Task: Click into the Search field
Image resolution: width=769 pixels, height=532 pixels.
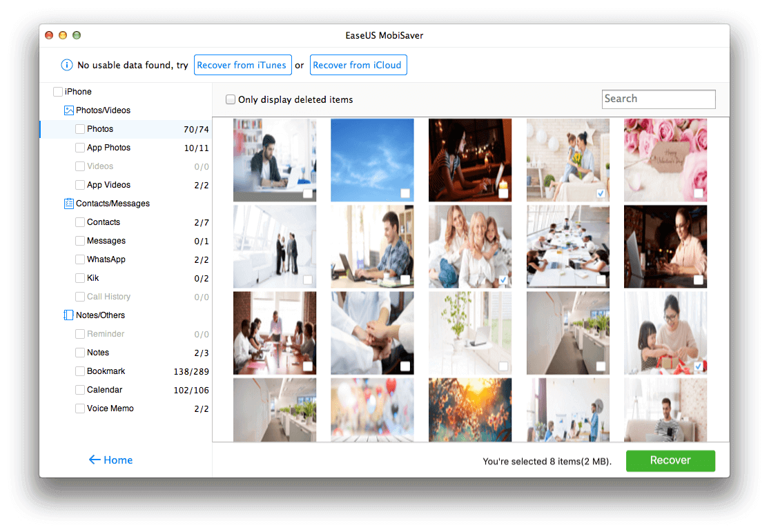Action: [658, 99]
